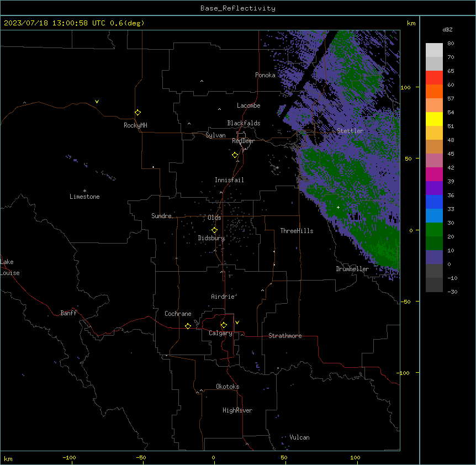Screen dimensions: 476x465
Task: Click the ThreeHills city label
Action: click(x=297, y=231)
